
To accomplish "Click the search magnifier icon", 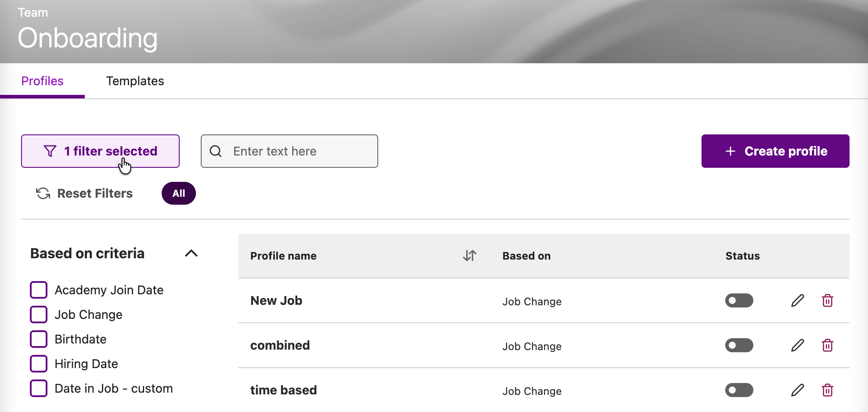I will point(216,151).
